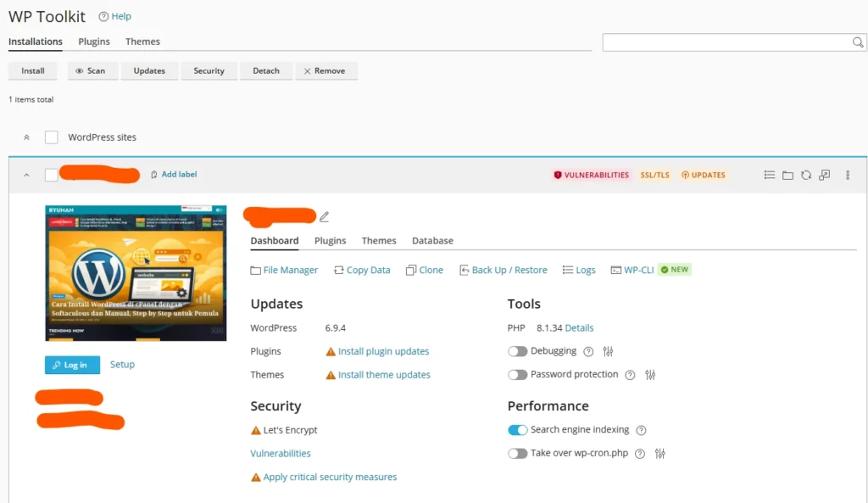Screen dimensions: 868x503
Task: Click Install plugin updates
Action: [x=384, y=351]
